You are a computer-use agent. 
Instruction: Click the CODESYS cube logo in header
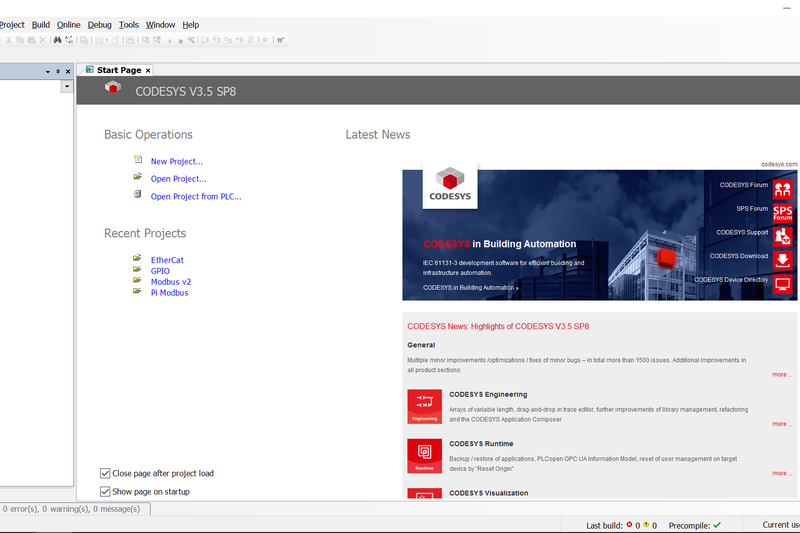coord(113,88)
